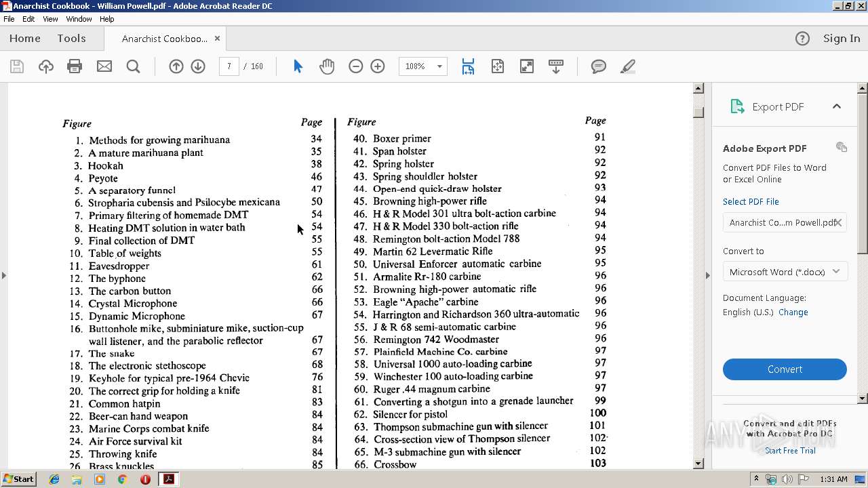Click the Windows Start button
Image resolution: width=868 pixels, height=488 pixels.
click(18, 479)
